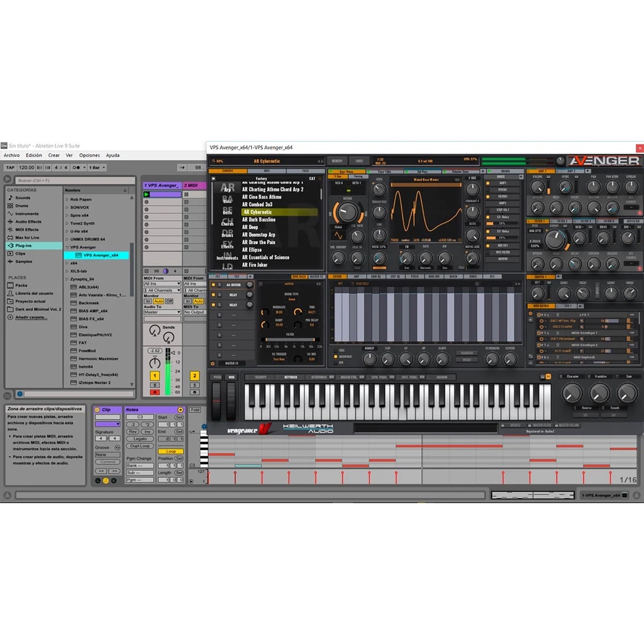Click the Audio Effects category icon
Viewport: 644px width, 644px height.
(10, 221)
